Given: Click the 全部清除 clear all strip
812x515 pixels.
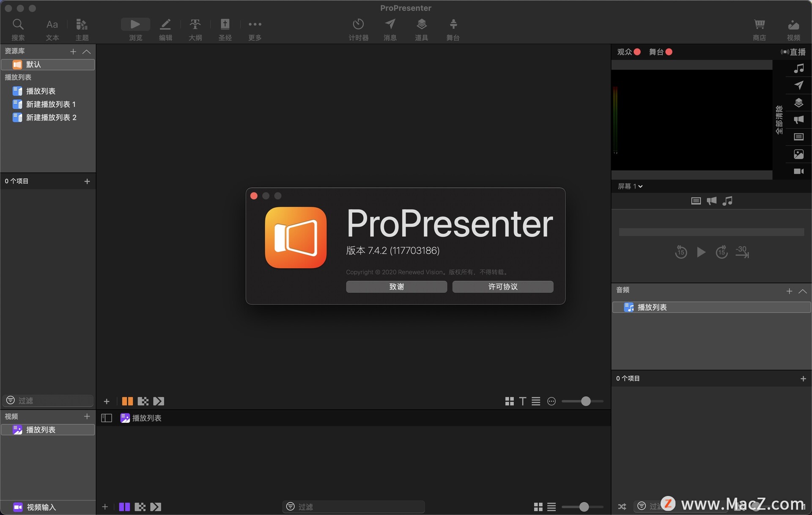Looking at the screenshot, I should (779, 120).
